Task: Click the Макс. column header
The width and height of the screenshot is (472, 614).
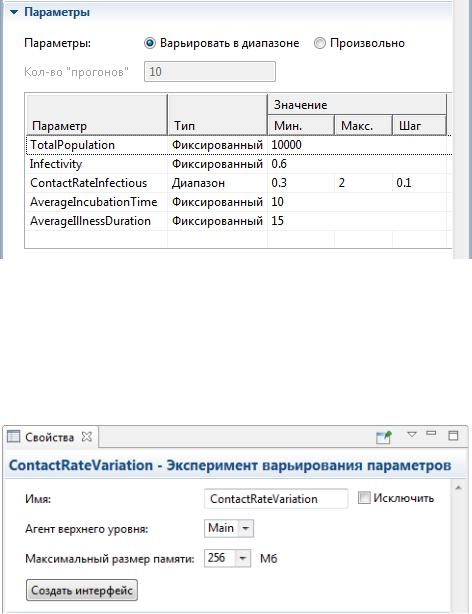Action: (363, 126)
